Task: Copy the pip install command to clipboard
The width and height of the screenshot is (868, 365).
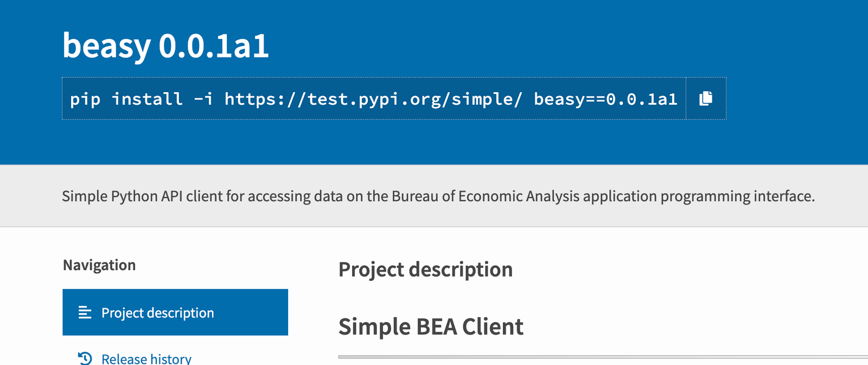Action: (x=706, y=98)
